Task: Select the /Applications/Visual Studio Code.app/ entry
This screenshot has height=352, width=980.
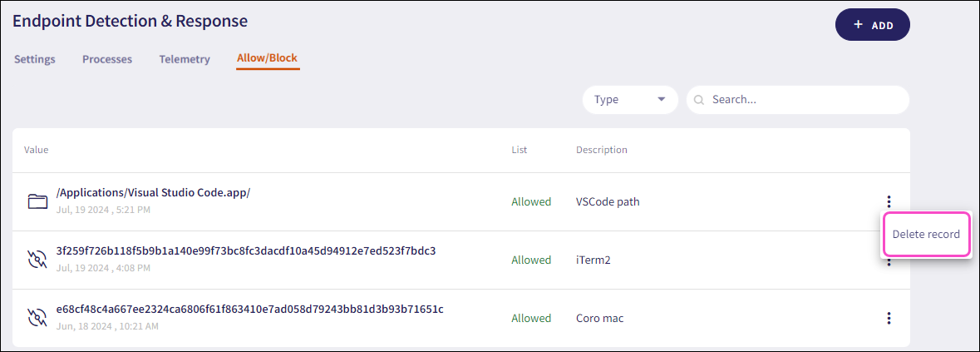Action: tap(153, 192)
